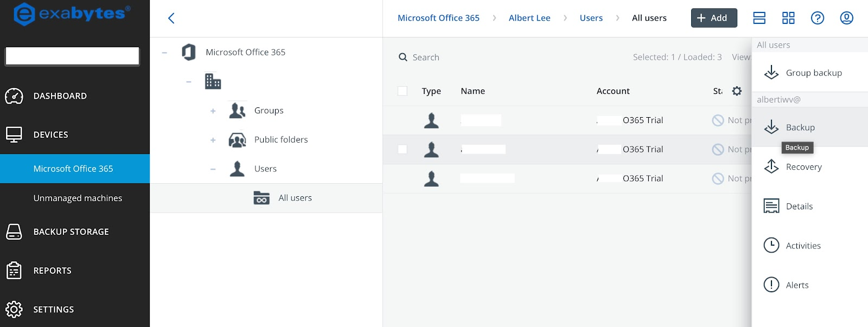
Task: Click the Reports clipboard icon
Action: click(14, 270)
